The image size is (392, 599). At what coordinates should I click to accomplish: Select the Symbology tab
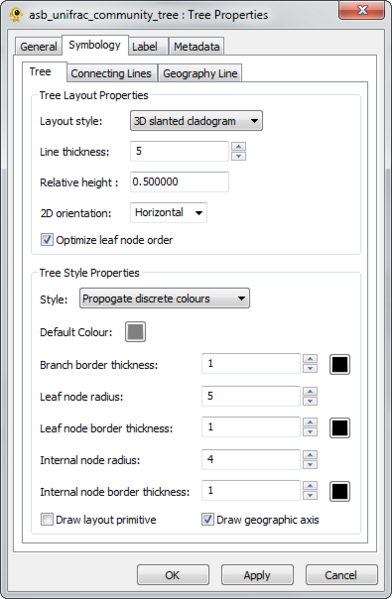95,45
